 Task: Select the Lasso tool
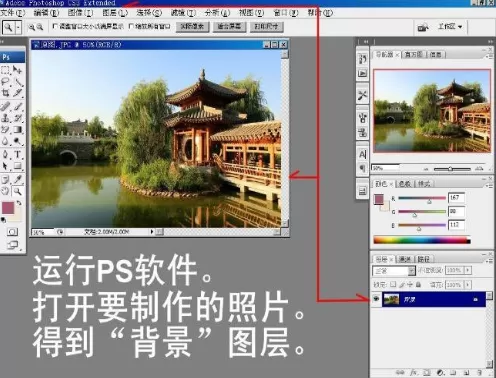[x=6, y=81]
